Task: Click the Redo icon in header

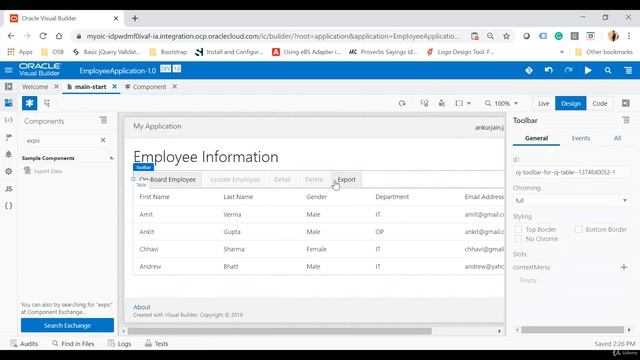Action: point(569,70)
